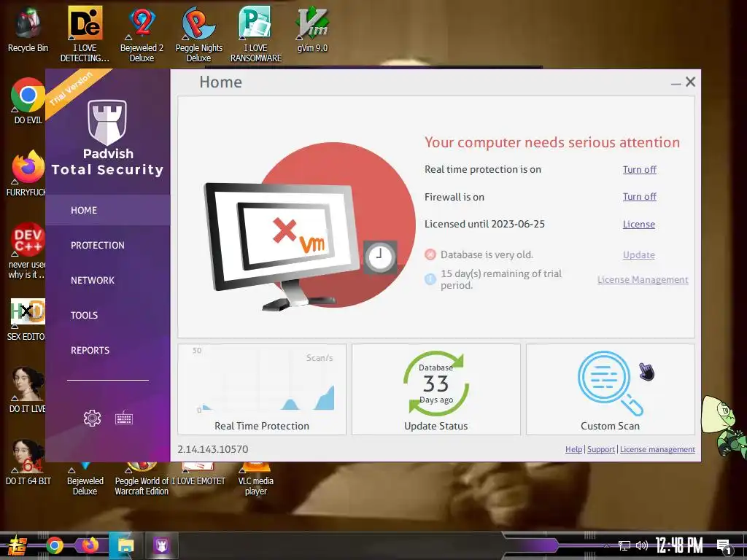Click the 'Your computer needs serious attention' text
The image size is (747, 560).
[552, 142]
